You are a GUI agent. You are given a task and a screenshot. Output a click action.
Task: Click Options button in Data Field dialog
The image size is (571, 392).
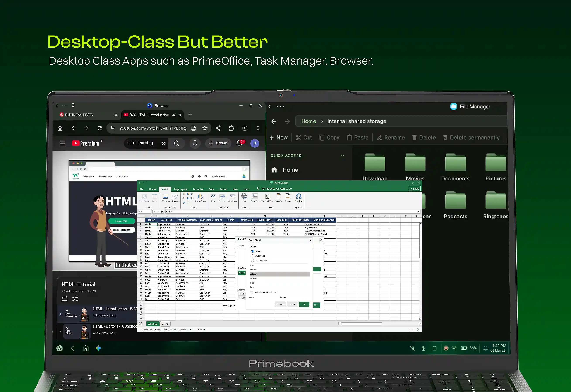pos(280,304)
